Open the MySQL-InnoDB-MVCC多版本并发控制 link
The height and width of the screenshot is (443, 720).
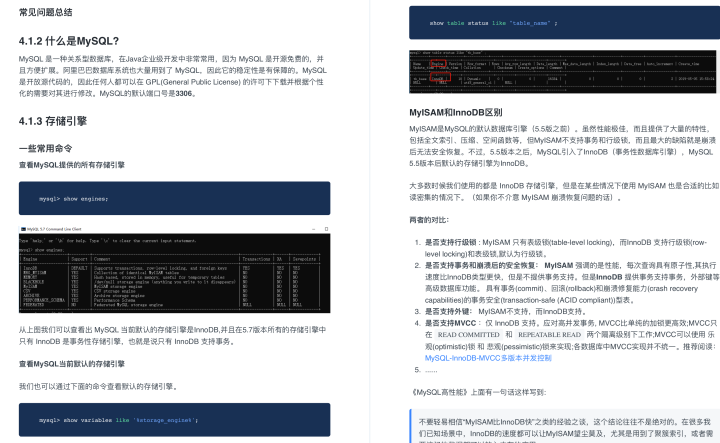point(488,358)
